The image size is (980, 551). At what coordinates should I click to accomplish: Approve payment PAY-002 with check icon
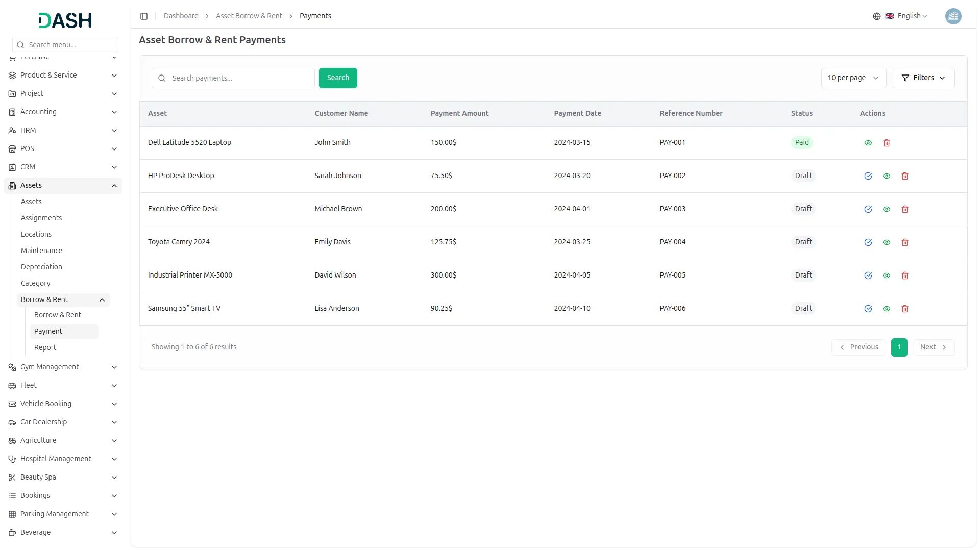[x=868, y=176]
